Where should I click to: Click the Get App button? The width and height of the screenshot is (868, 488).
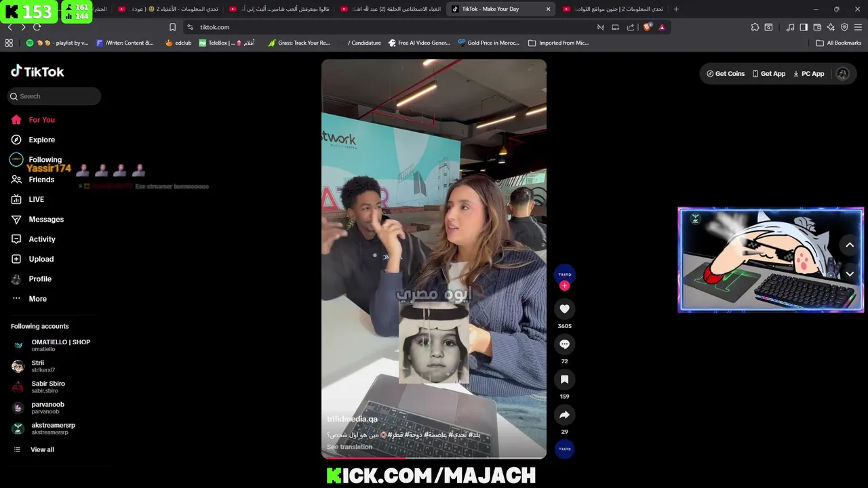(x=769, y=74)
